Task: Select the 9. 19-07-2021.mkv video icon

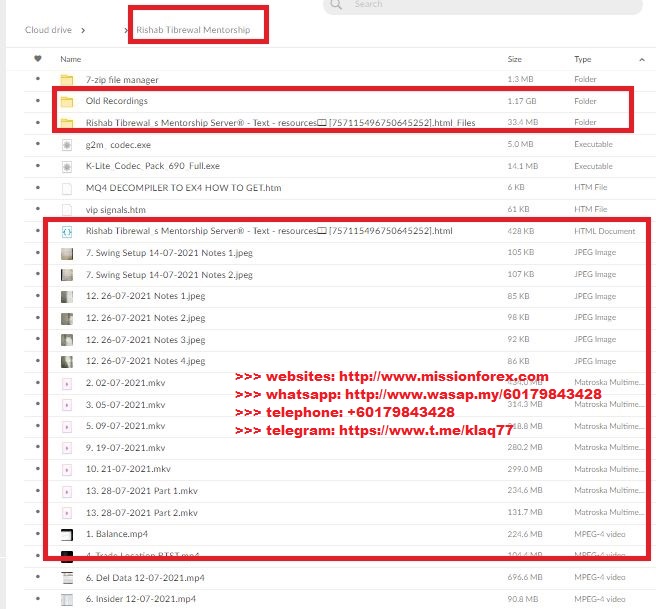Action: pos(67,448)
